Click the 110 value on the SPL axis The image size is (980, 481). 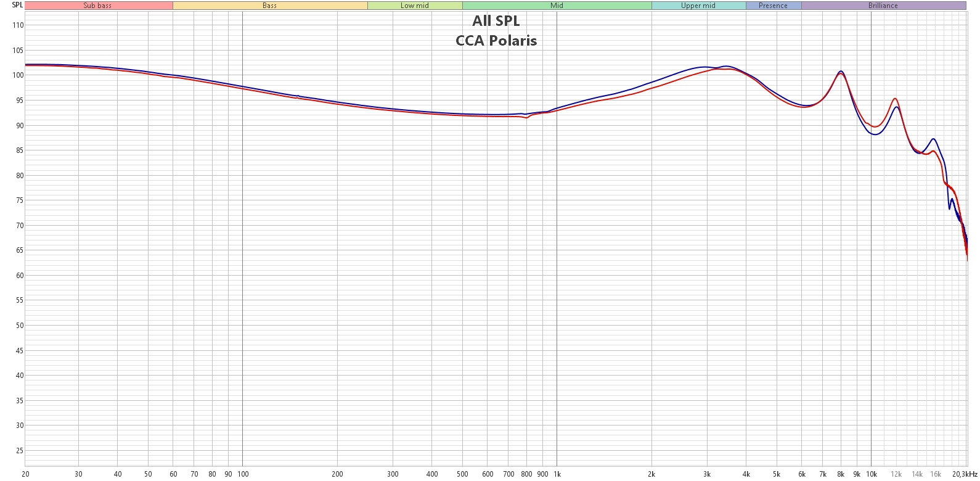18,25
